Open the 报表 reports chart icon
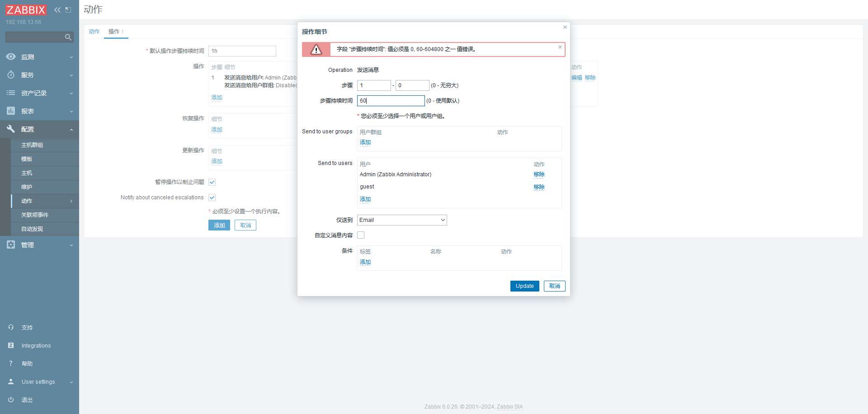 point(11,111)
